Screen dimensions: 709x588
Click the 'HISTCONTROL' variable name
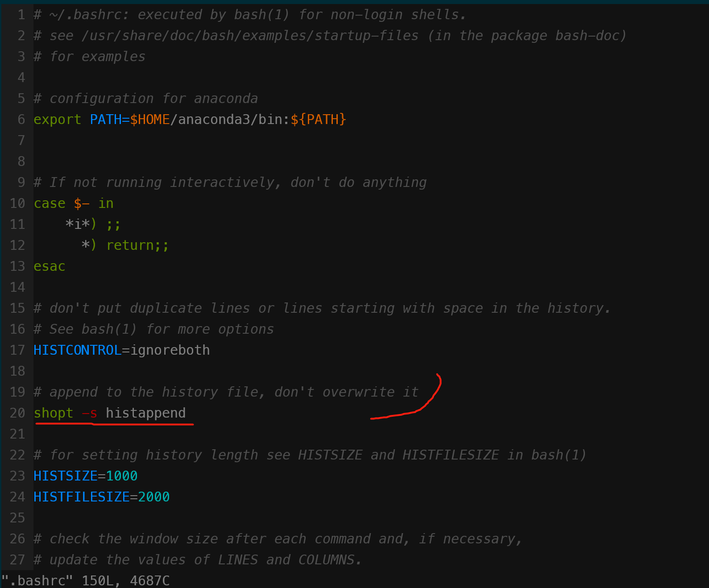click(x=78, y=350)
